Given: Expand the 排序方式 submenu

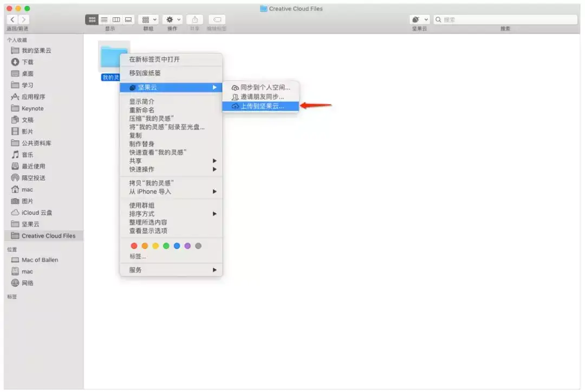Looking at the screenshot, I should point(171,214).
